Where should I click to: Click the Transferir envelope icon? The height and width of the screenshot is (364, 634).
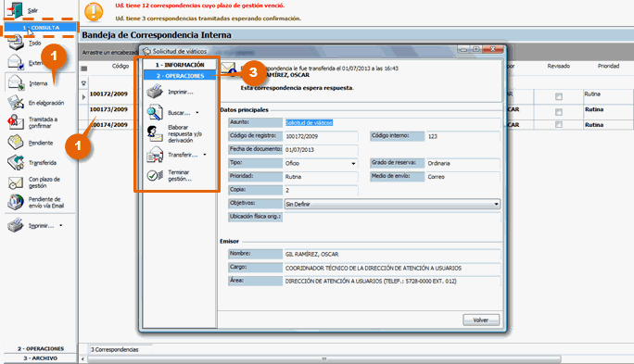tap(155, 155)
